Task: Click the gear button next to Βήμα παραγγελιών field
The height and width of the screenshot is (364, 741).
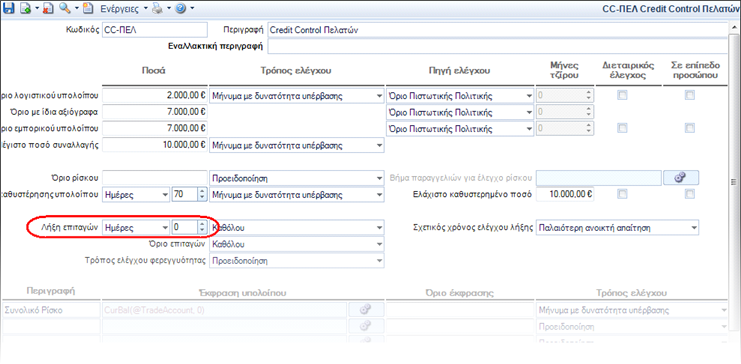Action: click(681, 177)
